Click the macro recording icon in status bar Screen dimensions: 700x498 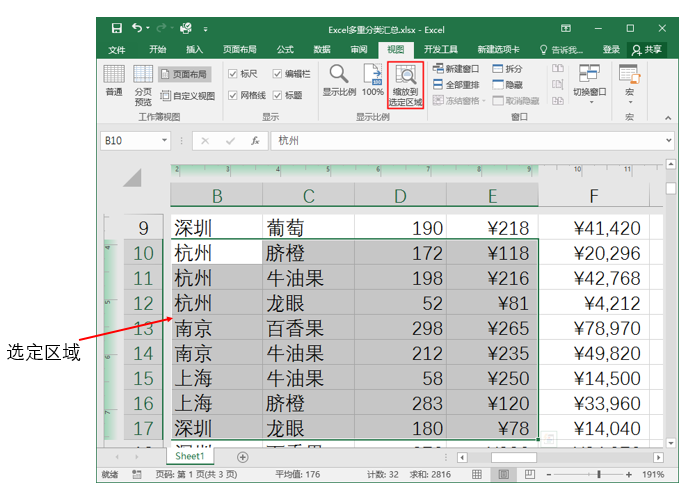pyautogui.click(x=137, y=474)
